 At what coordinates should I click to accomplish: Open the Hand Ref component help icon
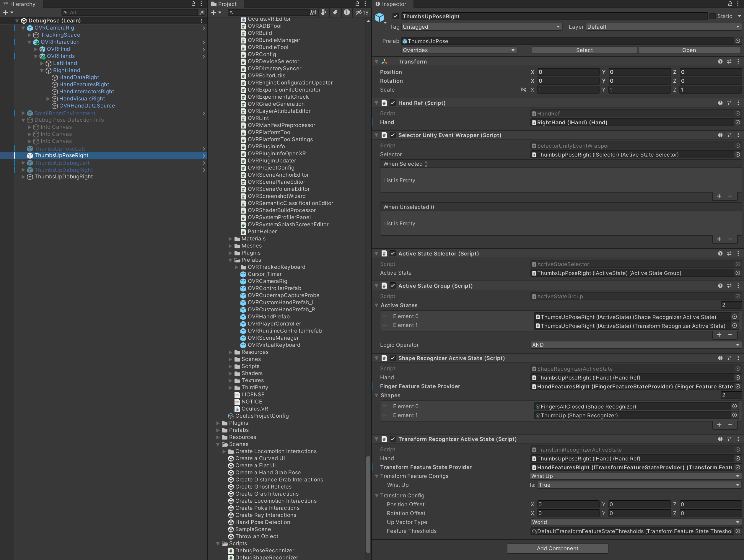[x=720, y=103]
